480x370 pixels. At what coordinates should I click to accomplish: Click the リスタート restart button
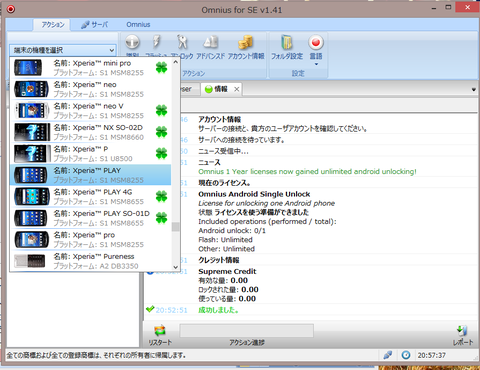pos(160,335)
